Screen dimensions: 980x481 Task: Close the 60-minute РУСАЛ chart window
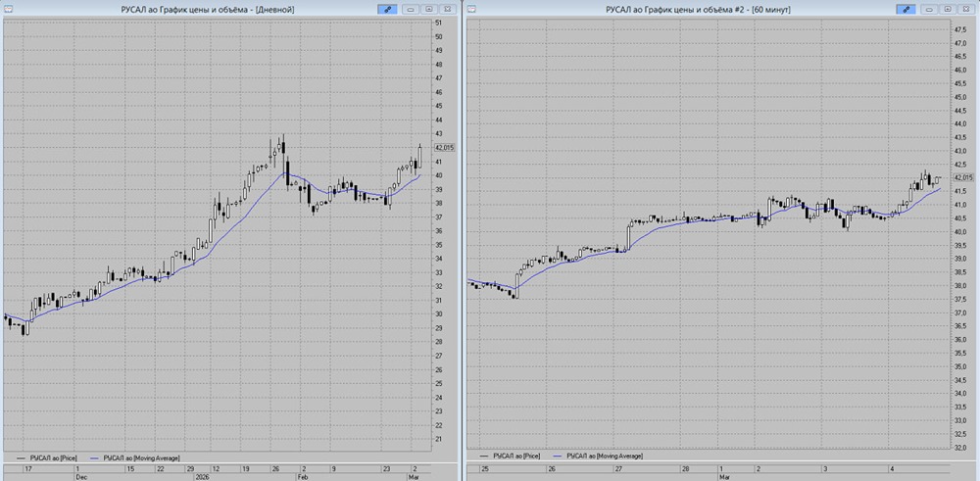coord(965,9)
